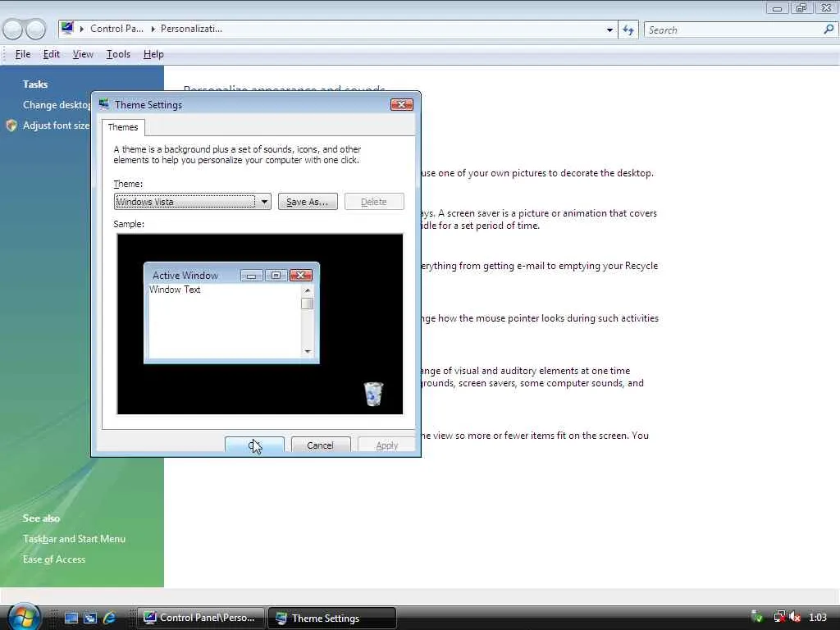
Task: Click the Control Panel breadcrumb segment
Action: 116,29
